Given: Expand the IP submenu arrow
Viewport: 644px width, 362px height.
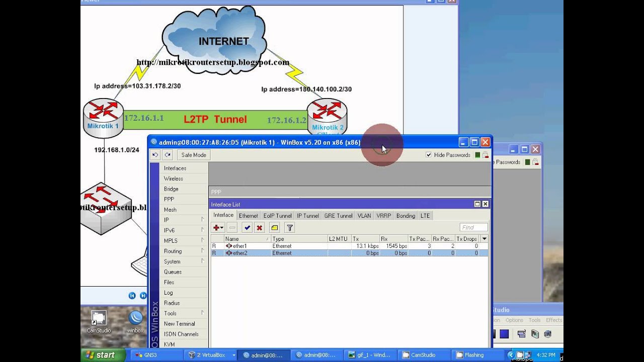Looking at the screenshot, I should point(203,220).
